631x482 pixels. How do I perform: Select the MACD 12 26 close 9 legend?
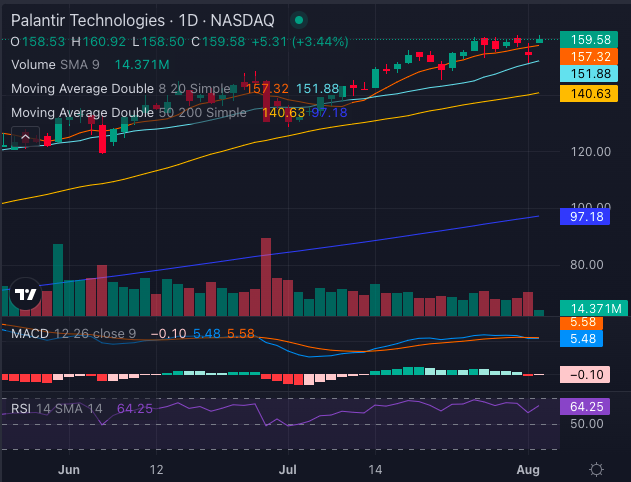[x=74, y=334]
